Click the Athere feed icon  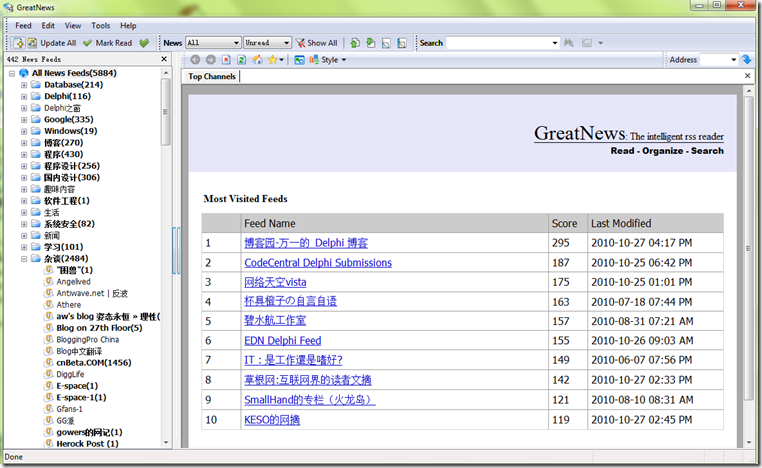[49, 305]
